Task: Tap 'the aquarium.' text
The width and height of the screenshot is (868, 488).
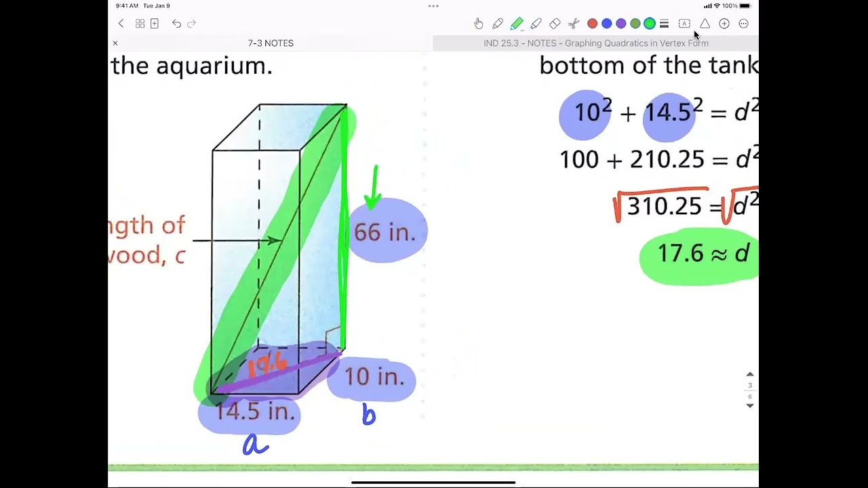Action: (192, 66)
